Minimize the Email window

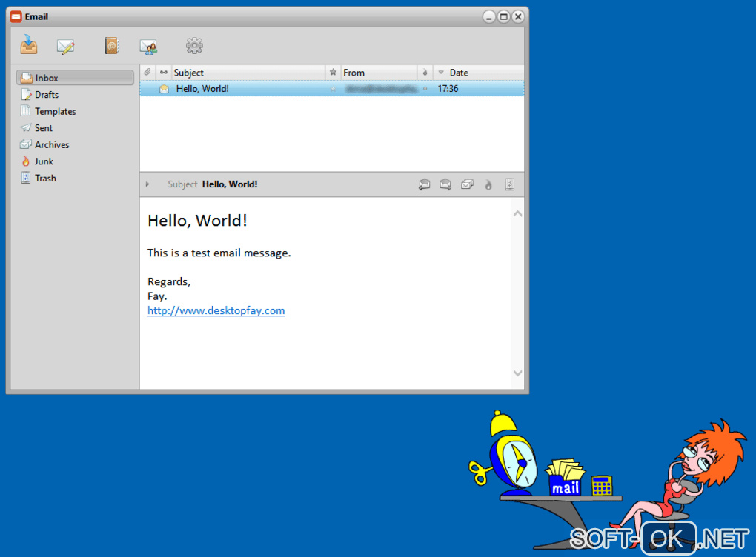click(489, 17)
